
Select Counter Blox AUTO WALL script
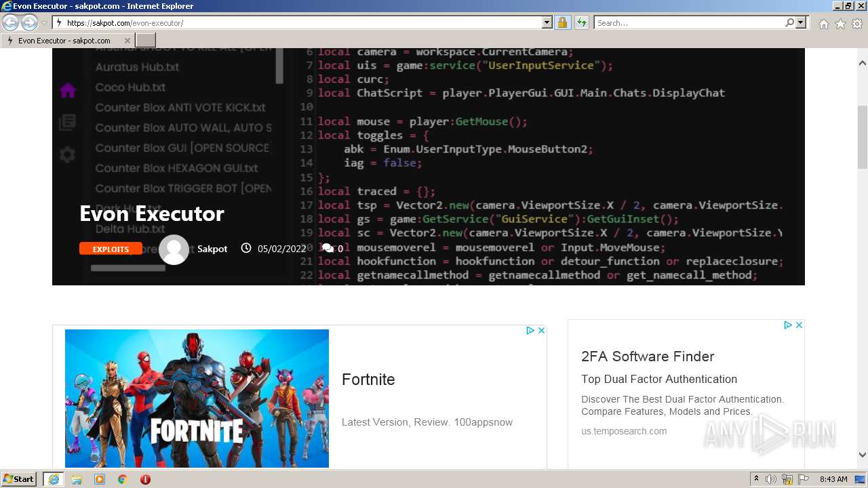click(x=183, y=127)
